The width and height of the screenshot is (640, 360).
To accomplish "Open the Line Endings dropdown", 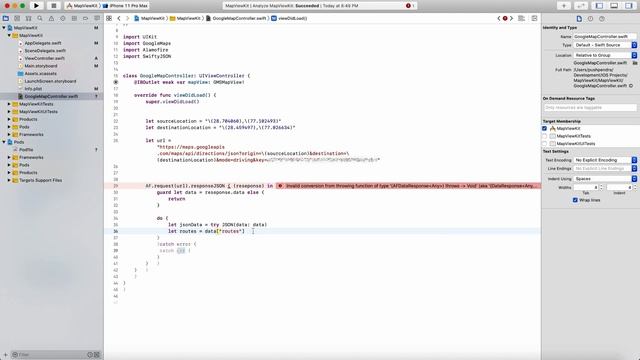I will click(605, 169).
